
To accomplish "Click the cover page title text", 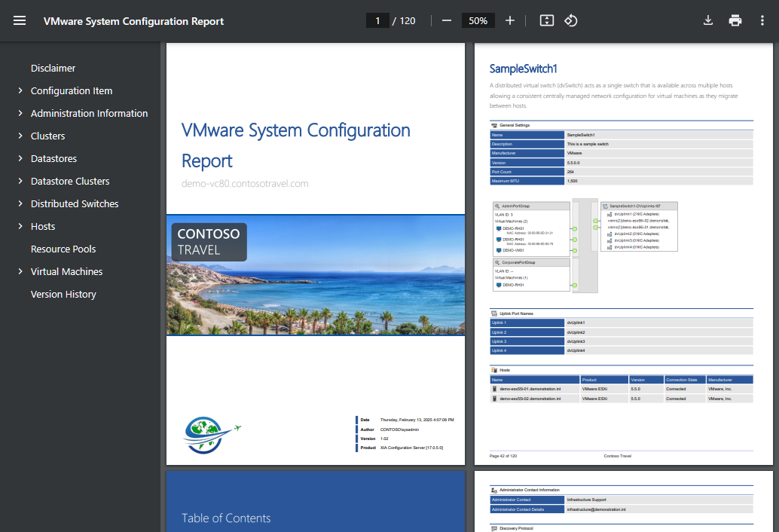I will tap(295, 145).
